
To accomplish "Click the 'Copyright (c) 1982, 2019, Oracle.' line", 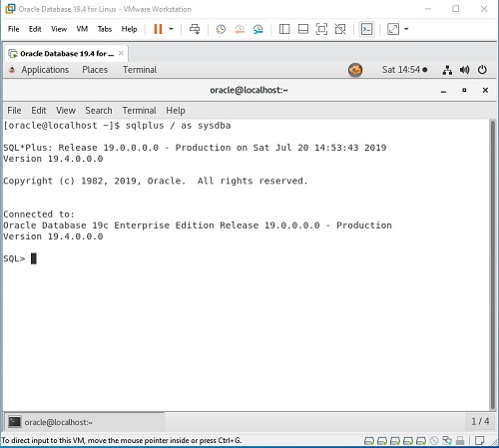I will point(95,181).
